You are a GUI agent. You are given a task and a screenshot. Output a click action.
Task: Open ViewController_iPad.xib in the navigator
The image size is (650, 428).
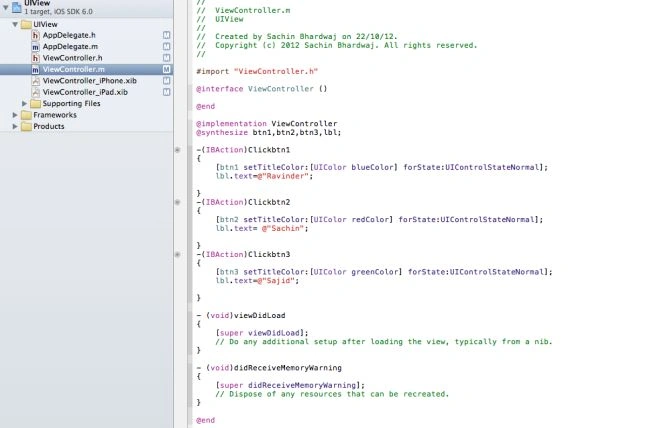coord(85,92)
